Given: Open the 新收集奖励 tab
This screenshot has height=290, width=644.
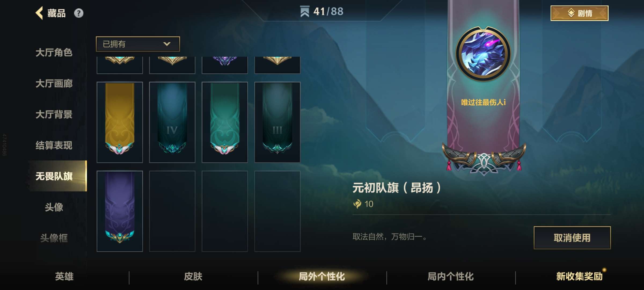Looking at the screenshot, I should [x=579, y=276].
